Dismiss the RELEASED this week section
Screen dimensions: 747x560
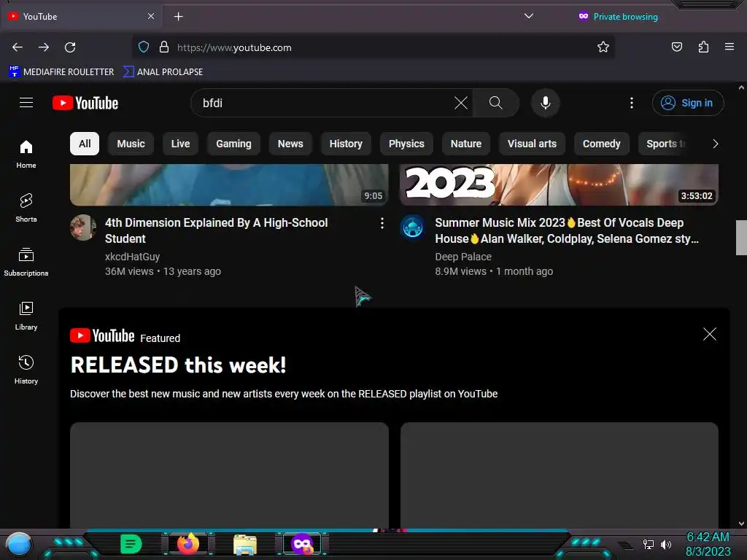point(709,334)
